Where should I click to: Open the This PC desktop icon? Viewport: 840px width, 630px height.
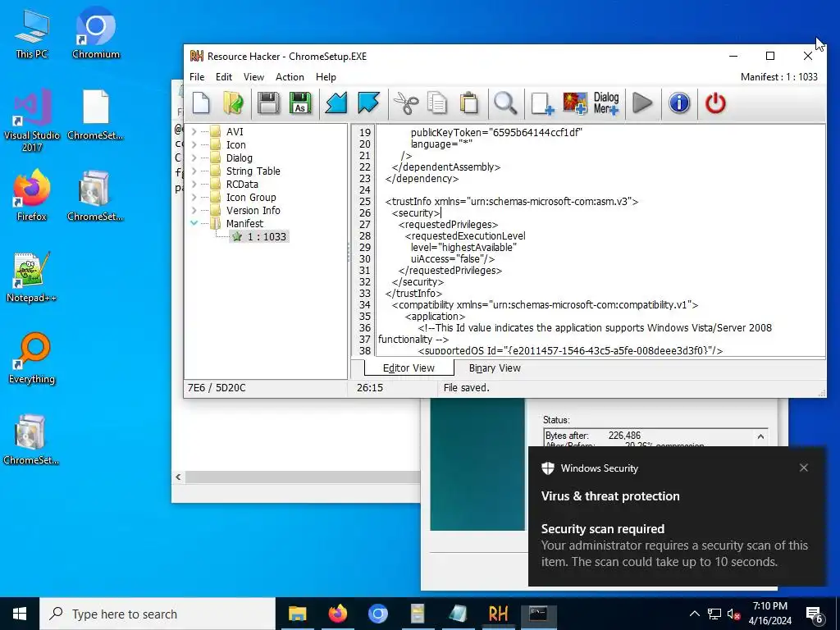pyautogui.click(x=31, y=33)
